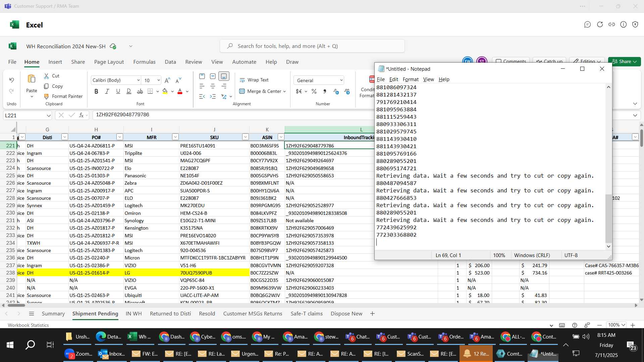Apply comma style format

pyautogui.click(x=325, y=91)
